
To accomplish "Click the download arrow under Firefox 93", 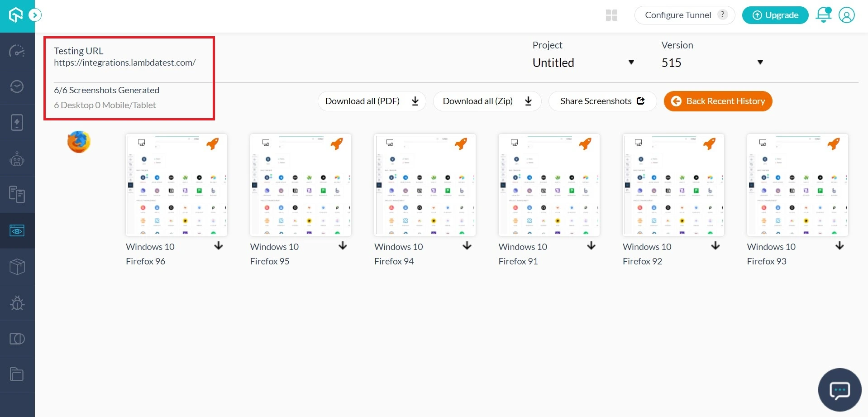I will (x=839, y=246).
